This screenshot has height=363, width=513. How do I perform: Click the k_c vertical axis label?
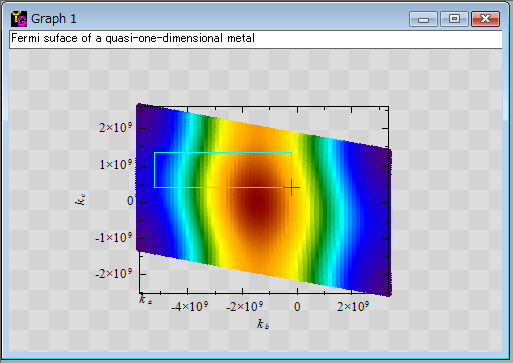(x=81, y=200)
